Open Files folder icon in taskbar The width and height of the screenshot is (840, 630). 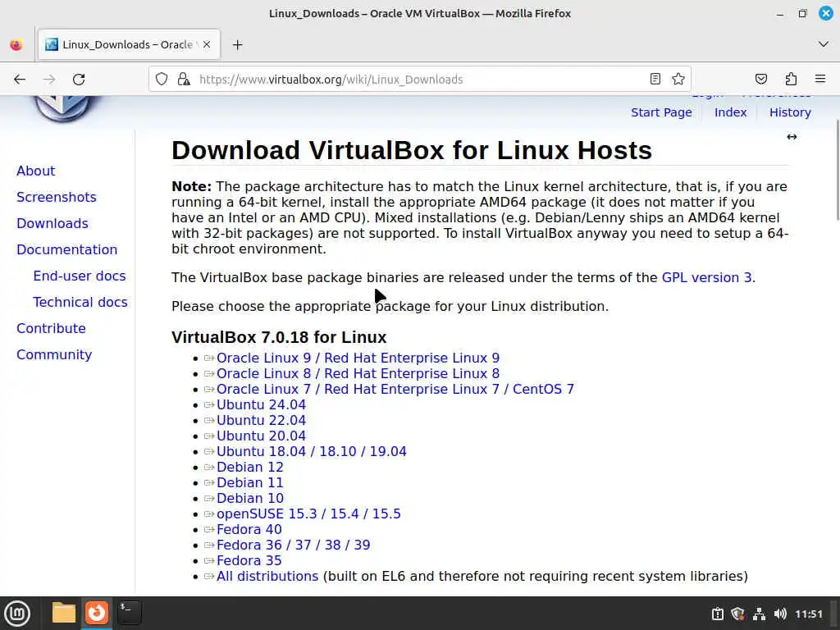64,613
